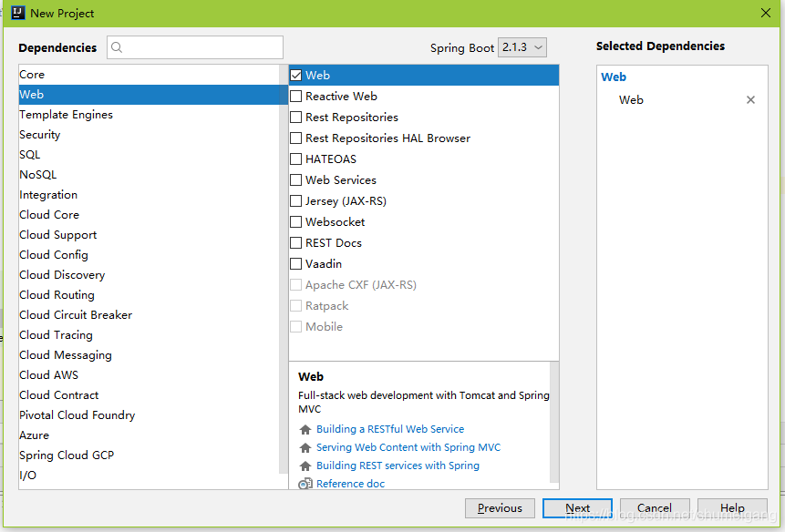
Task: Open the Cloud Config category
Action: click(x=150, y=254)
